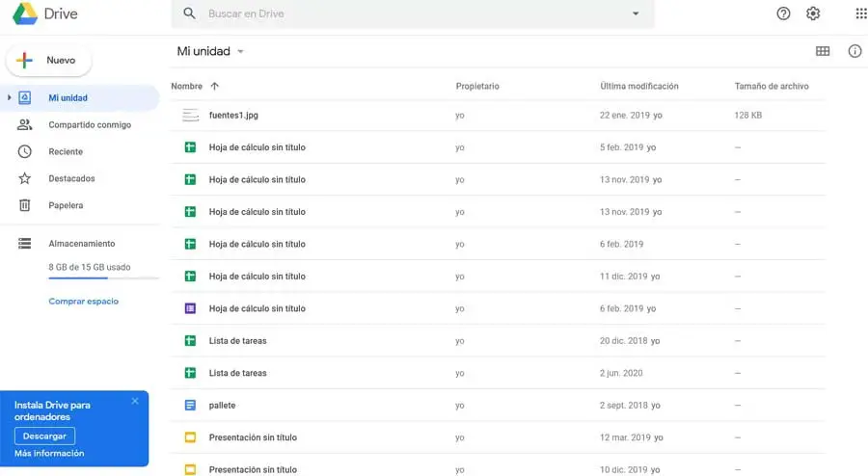Viewport: 868px width, 476px height.
Task: Open the Papelera section
Action: click(66, 205)
